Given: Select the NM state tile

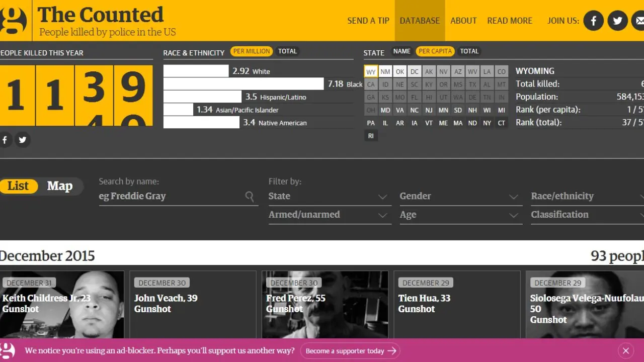Looking at the screenshot, I should (x=385, y=72).
